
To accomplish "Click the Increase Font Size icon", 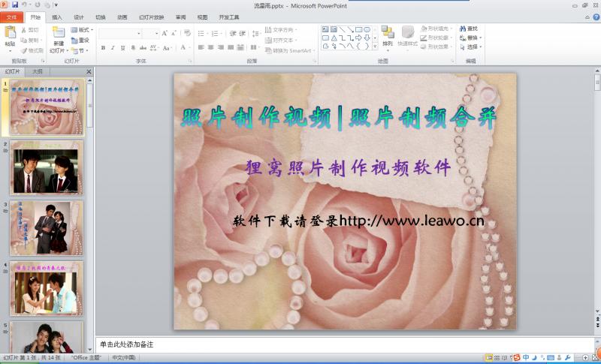I will 165,34.
